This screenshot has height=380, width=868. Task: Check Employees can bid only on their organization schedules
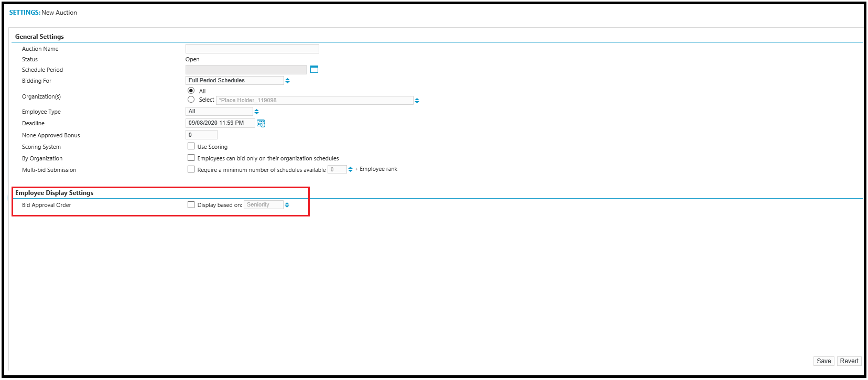pos(191,158)
